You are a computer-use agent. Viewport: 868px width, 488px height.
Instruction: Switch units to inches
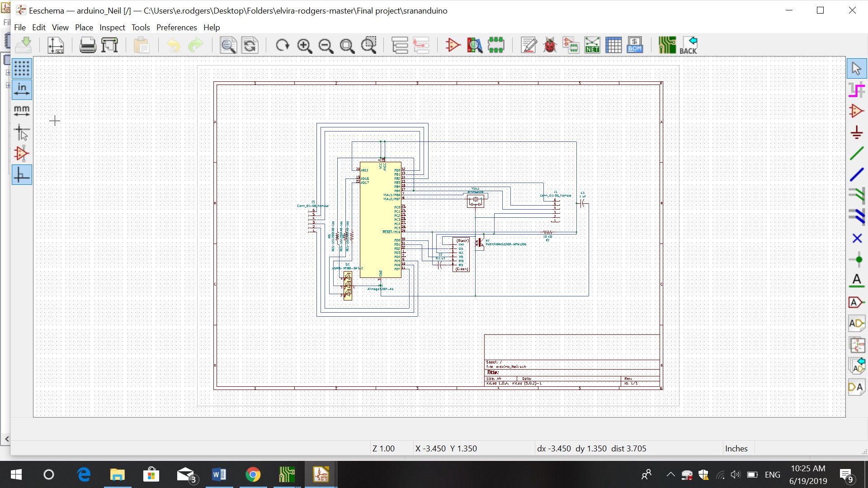pyautogui.click(x=22, y=89)
